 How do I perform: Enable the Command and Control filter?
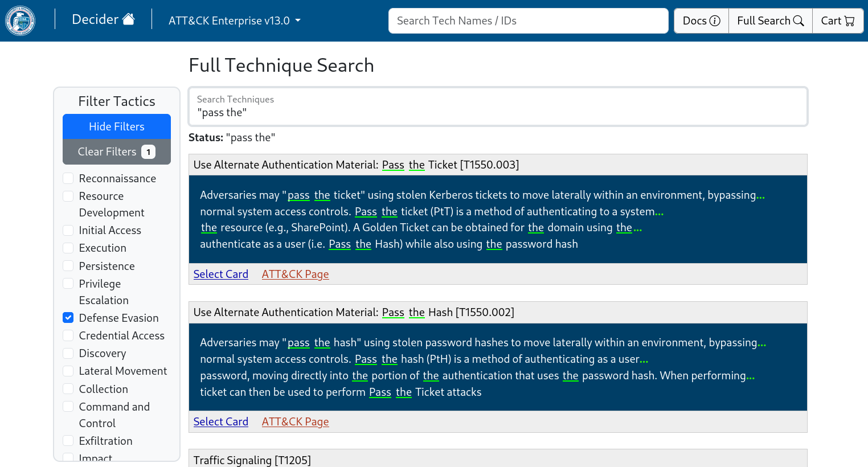point(68,407)
